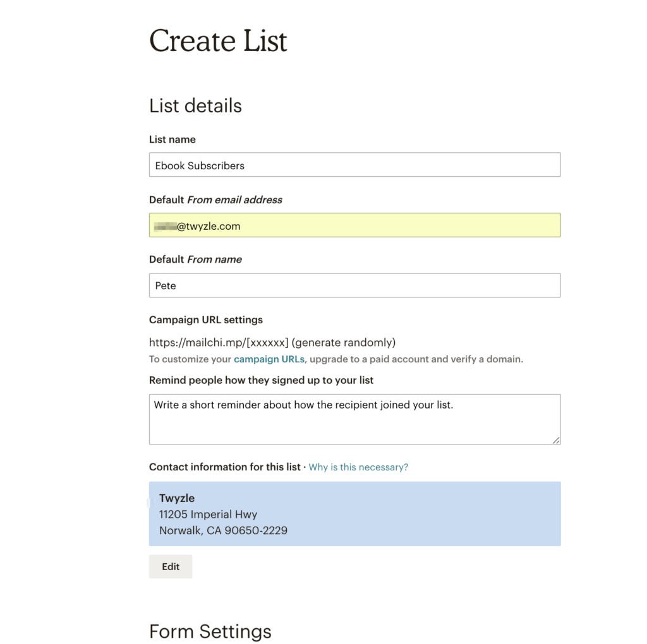Viewport: 647px width, 644px height.
Task: Click the Twyzle company name in contact box
Action: 177,498
